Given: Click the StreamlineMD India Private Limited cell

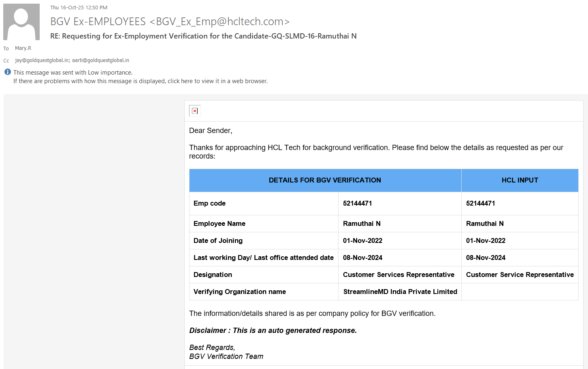Looking at the screenshot, I should pyautogui.click(x=400, y=292).
